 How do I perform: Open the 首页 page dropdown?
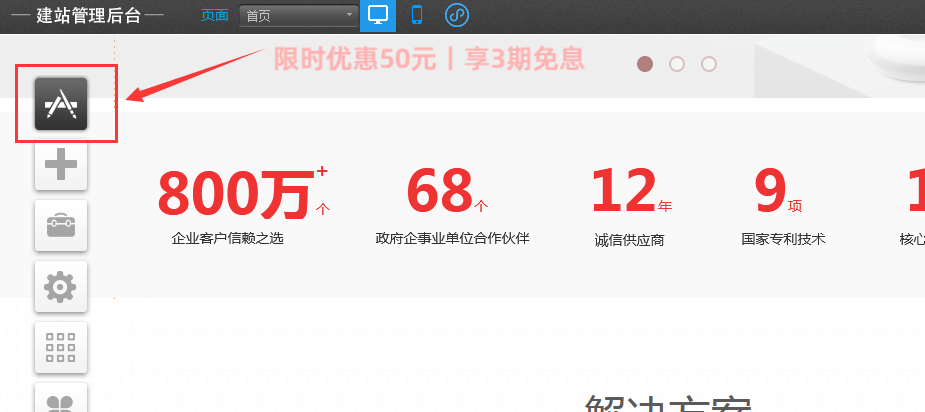click(298, 15)
